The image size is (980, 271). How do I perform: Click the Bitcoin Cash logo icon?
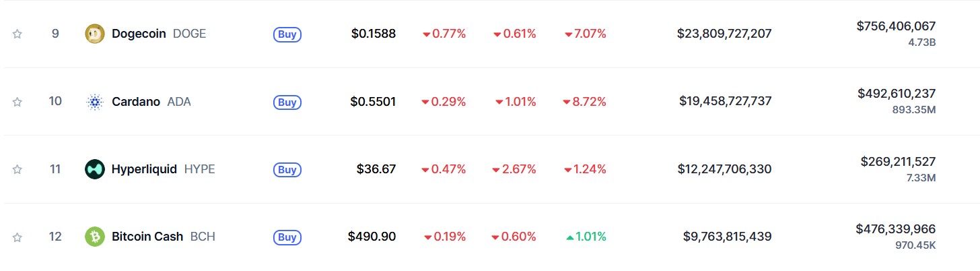(x=95, y=237)
